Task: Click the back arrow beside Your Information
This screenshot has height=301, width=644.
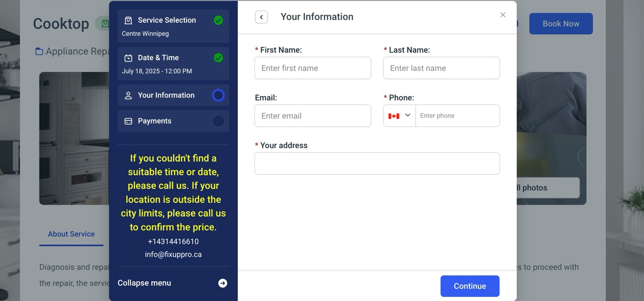Action: pos(261,17)
